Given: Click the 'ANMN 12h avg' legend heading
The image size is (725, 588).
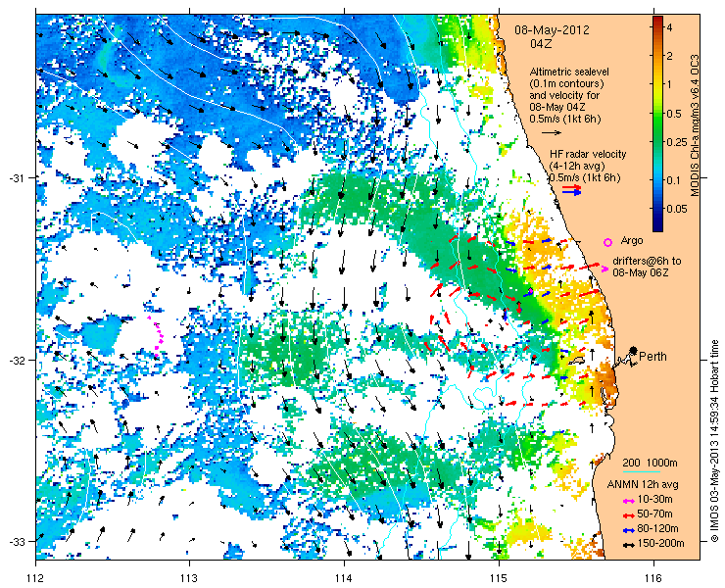Looking at the screenshot, I should click(x=643, y=485).
